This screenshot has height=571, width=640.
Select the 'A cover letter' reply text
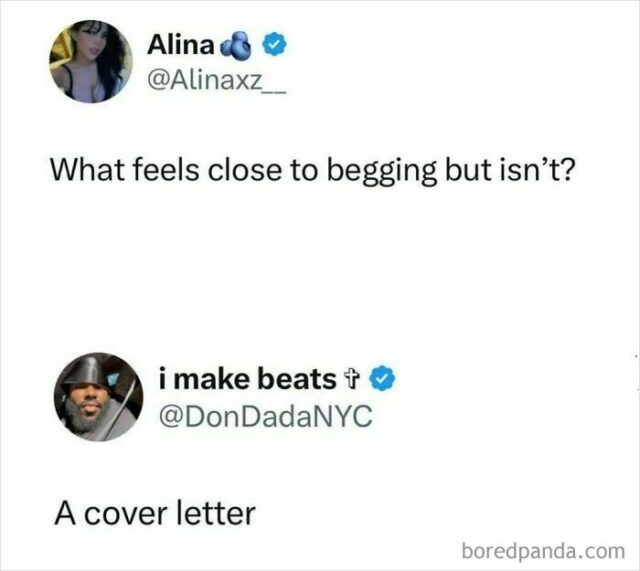(x=155, y=513)
